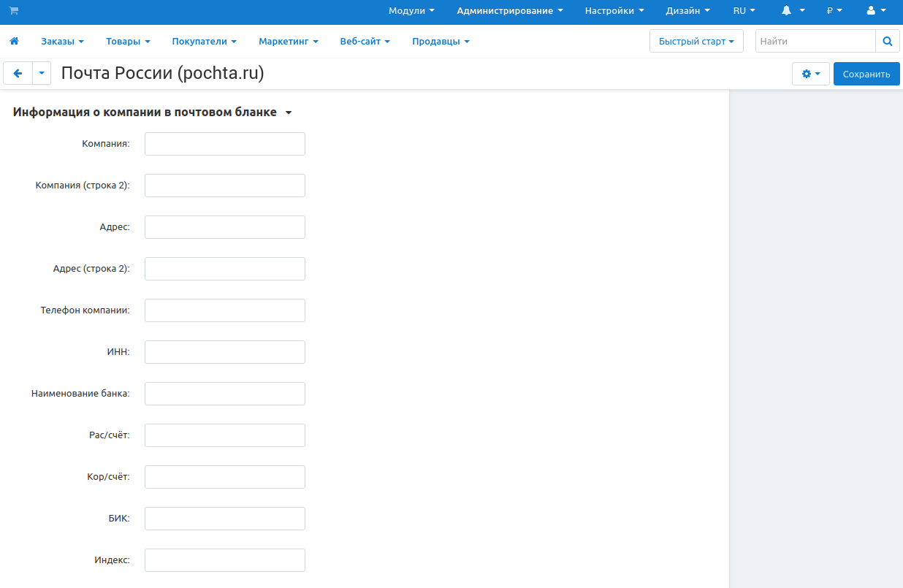Viewport: 903px width, 588px height.
Task: Open the Быстрый старт dropdown
Action: 696,42
